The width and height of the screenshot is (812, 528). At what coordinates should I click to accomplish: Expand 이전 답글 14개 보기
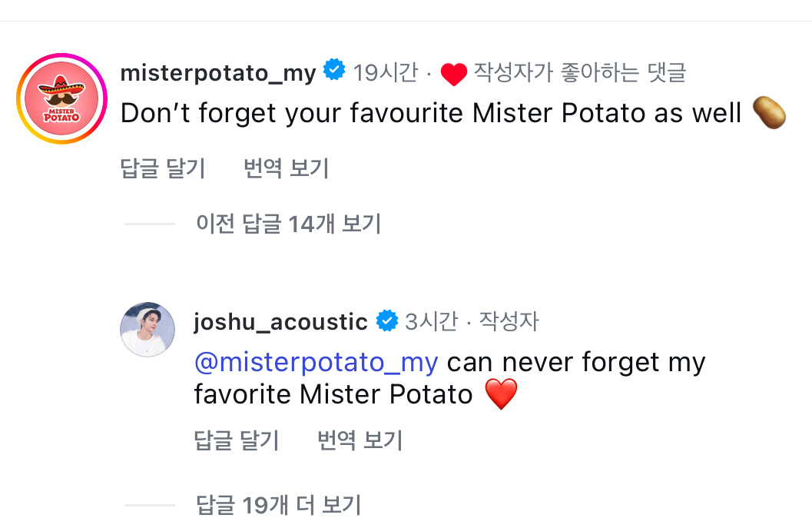click(288, 224)
